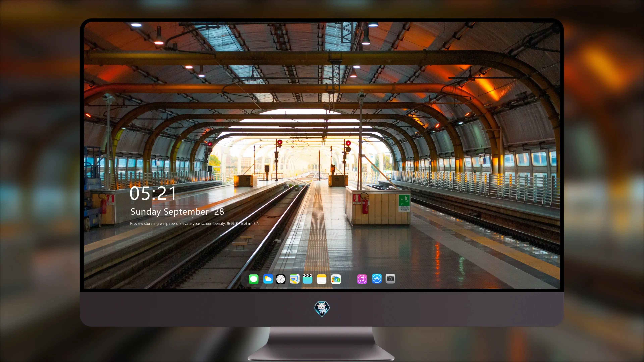Click the 'Preview stunning wallpapers' tagline text
The width and height of the screenshot is (644, 362).
(x=195, y=223)
